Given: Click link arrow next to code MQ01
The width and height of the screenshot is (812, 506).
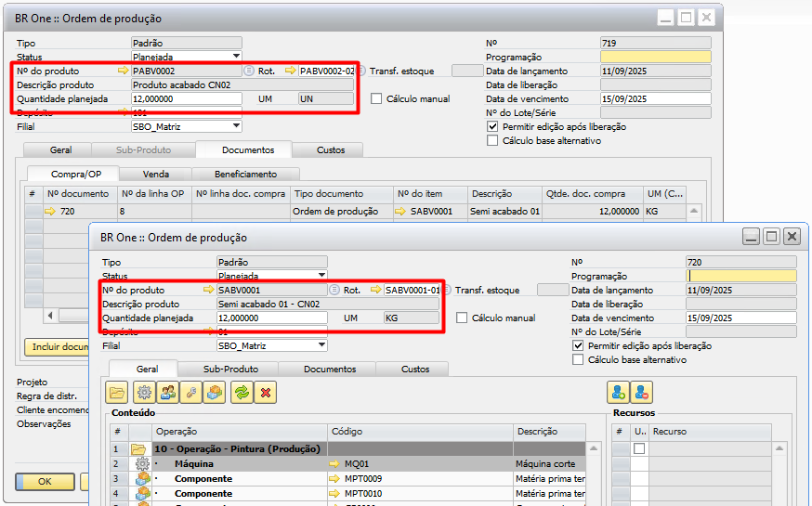Looking at the screenshot, I should pos(334,463).
